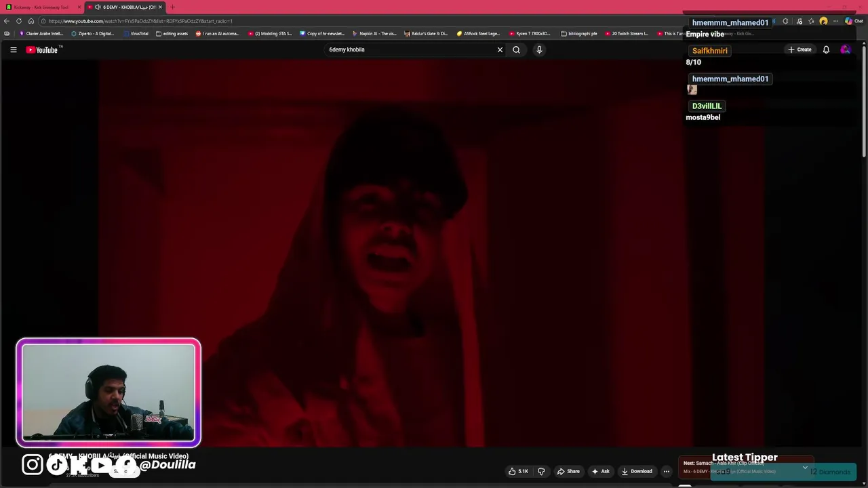Focus the YouTube search field
Image resolution: width=868 pixels, height=488 pixels.
410,49
